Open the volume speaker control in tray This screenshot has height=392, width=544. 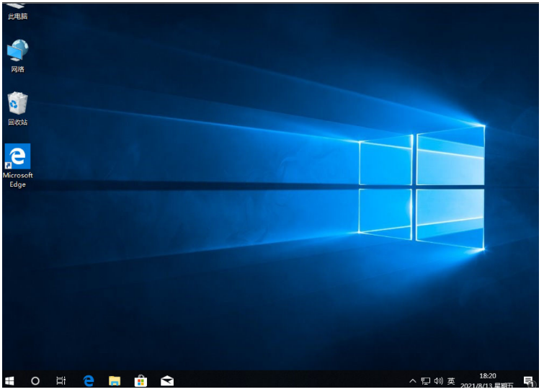tap(438, 380)
